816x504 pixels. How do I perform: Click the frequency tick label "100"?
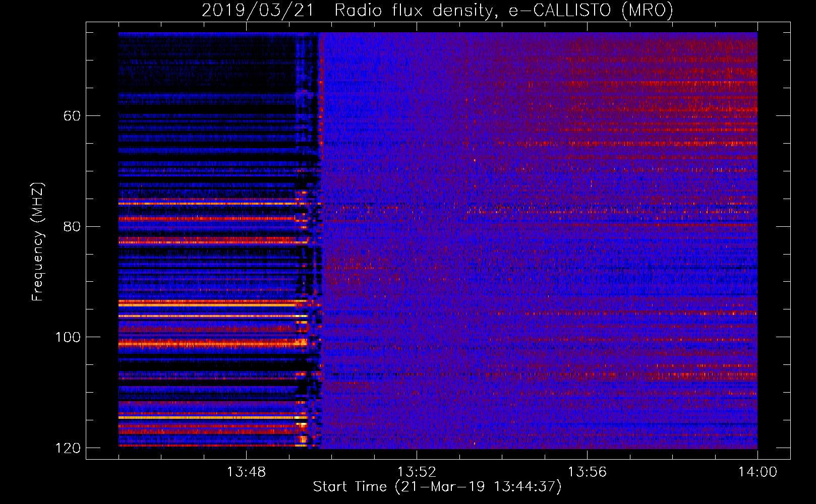tap(68, 337)
